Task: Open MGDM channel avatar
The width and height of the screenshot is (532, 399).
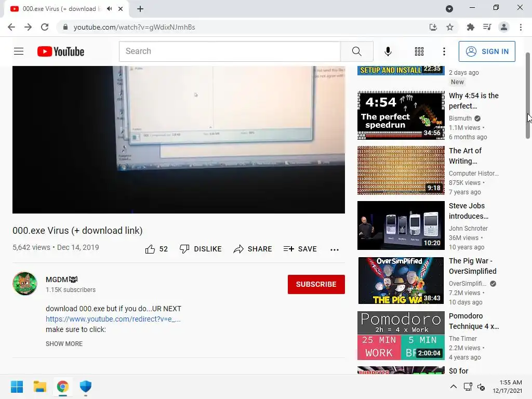Action: click(x=25, y=284)
